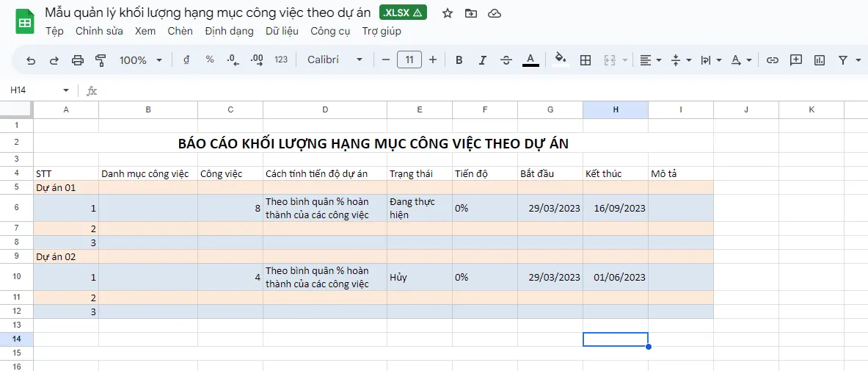Insert a chart
Screen dimensions: 868x371
pos(820,60)
